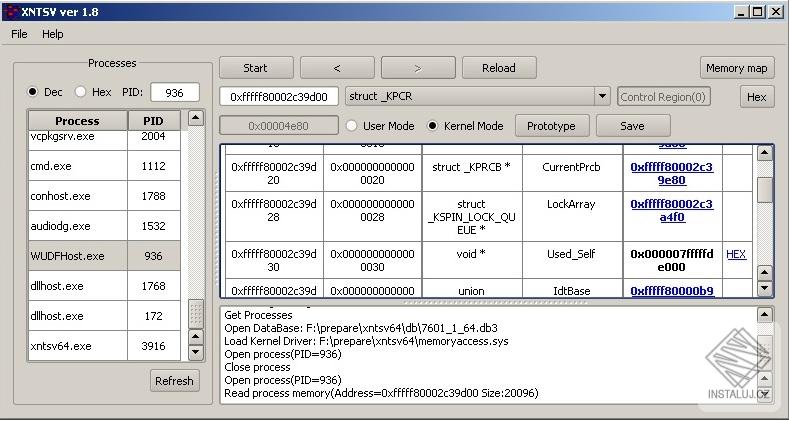The image size is (789, 421).
Task: Click log line 'Load Kernel Driver'
Action: coord(366,341)
